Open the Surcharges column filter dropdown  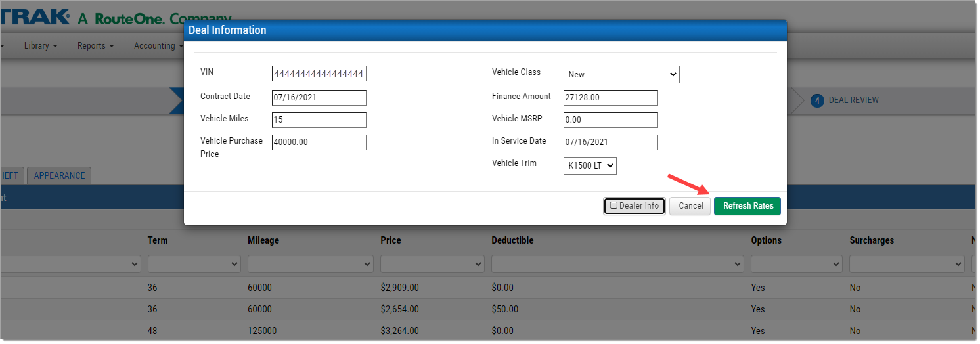[x=907, y=264]
